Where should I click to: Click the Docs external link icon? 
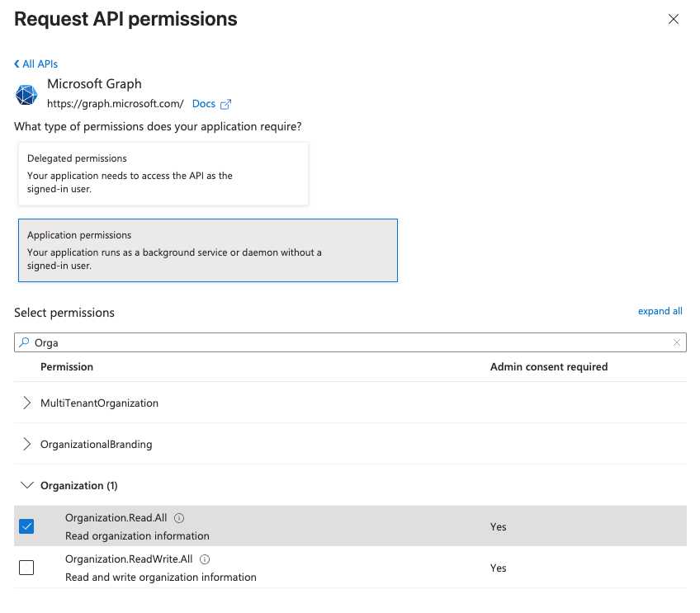click(x=225, y=104)
